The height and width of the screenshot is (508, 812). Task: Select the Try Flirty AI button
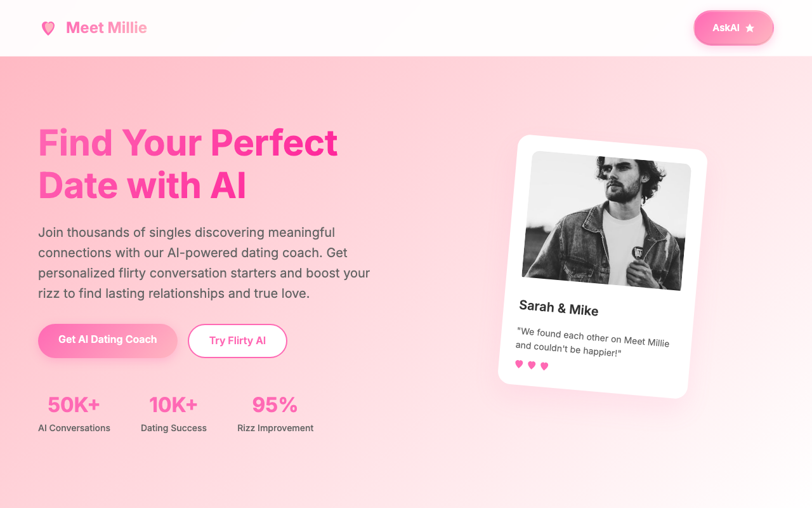[x=237, y=341]
